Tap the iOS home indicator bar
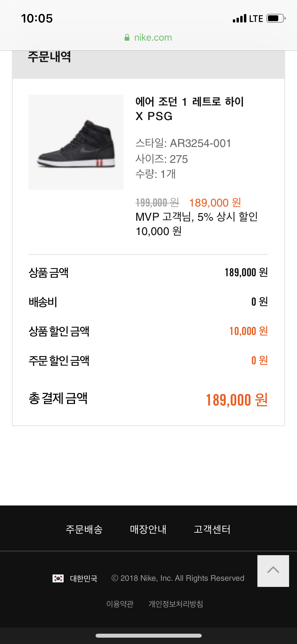 148,636
